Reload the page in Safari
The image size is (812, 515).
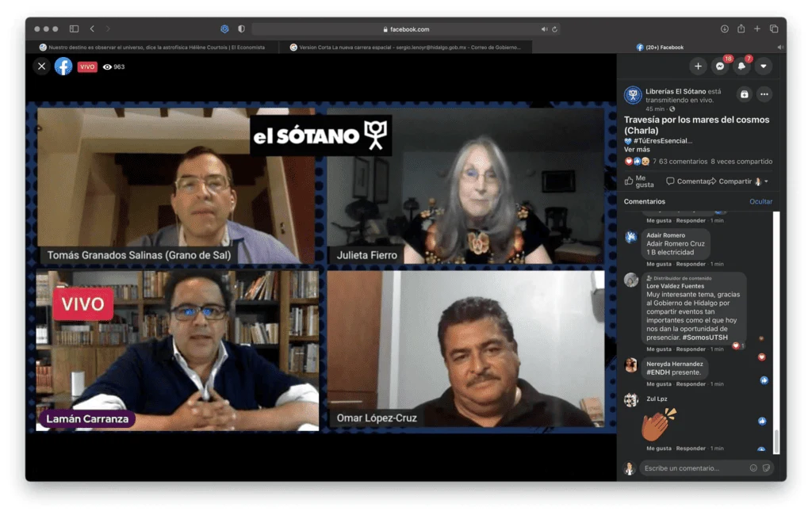coord(554,29)
